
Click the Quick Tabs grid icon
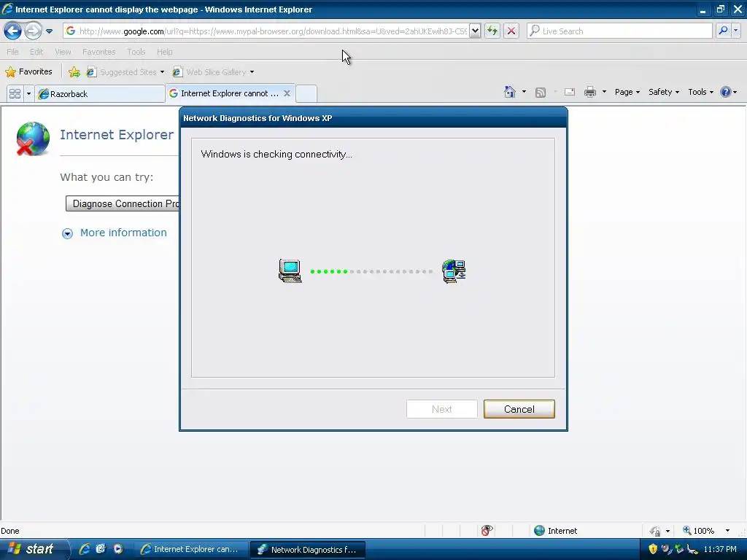(15, 93)
